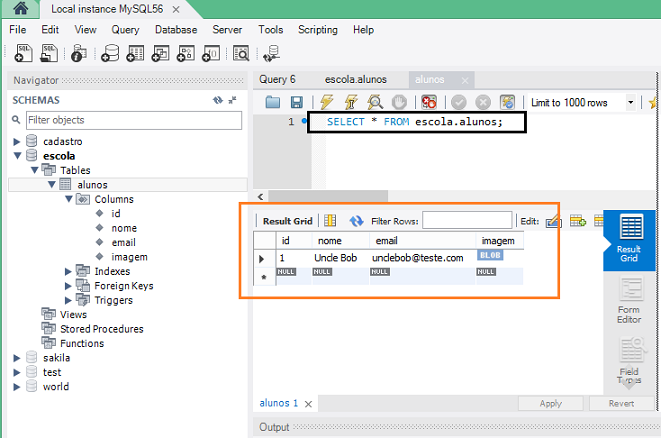Open the Server menu

[x=227, y=30]
